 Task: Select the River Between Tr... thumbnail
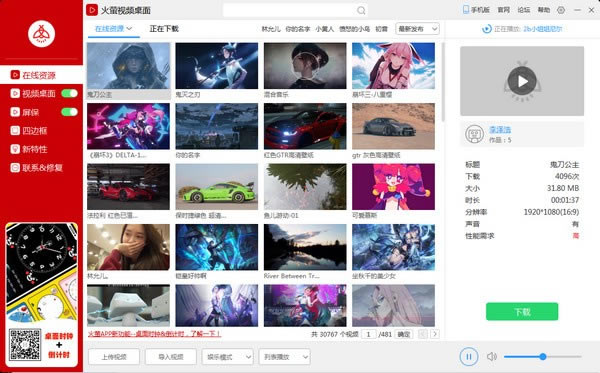[305, 247]
